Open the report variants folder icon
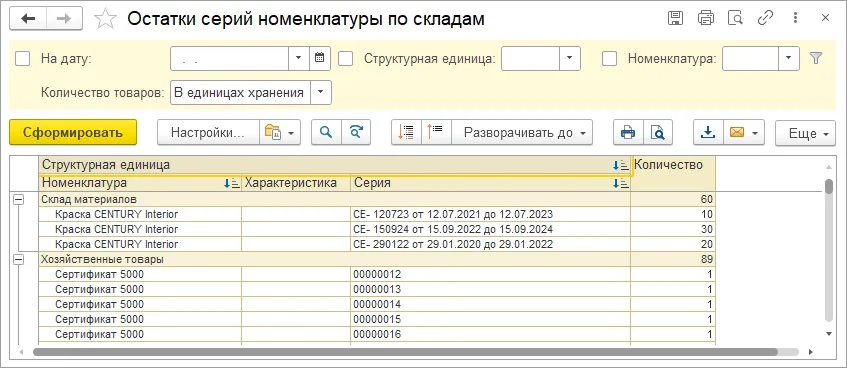This screenshot has width=847, height=368. click(273, 132)
